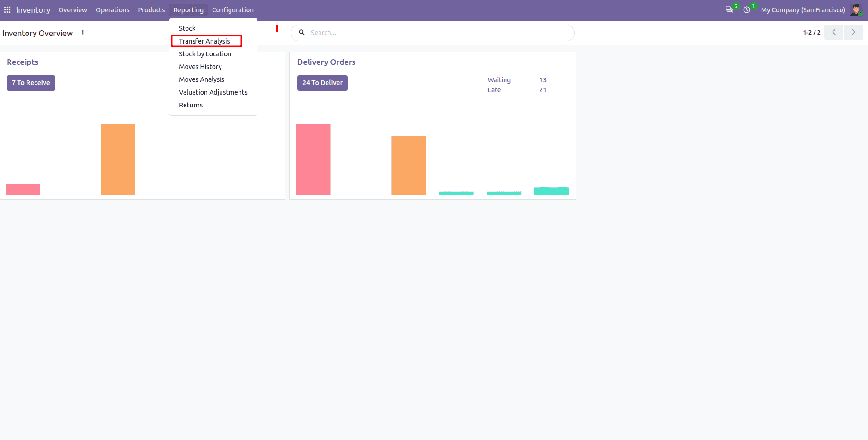868x440 pixels.
Task: Click the orange bar in Receipts chart
Action: pyautogui.click(x=118, y=160)
